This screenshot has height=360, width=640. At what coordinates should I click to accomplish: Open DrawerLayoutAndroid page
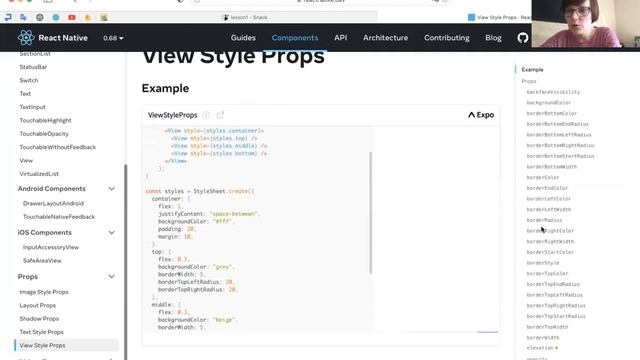53,203
